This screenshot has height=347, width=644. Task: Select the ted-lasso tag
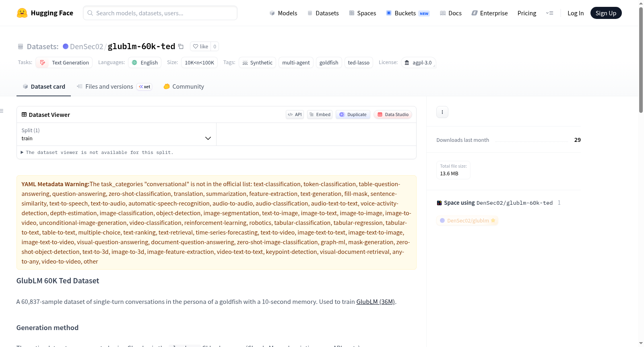coord(359,62)
